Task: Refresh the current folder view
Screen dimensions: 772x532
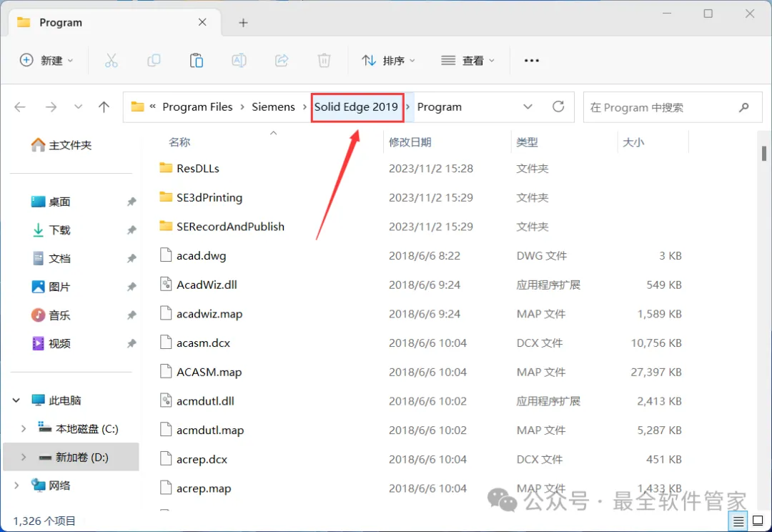Action: [558, 107]
